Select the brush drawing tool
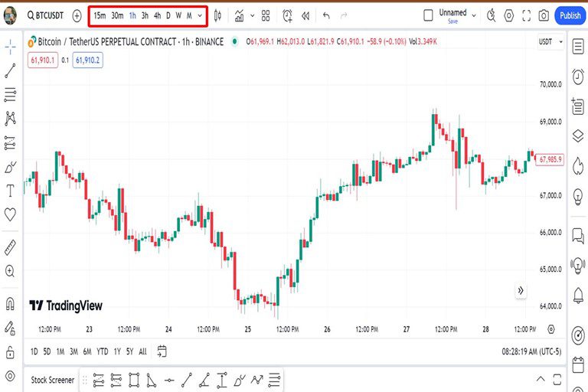Image resolution: width=588 pixels, height=392 pixels. pyautogui.click(x=11, y=168)
